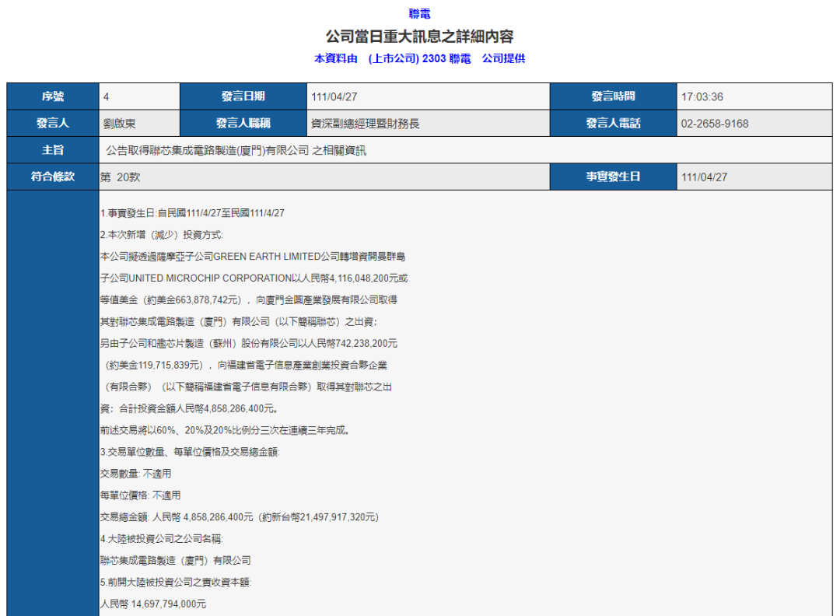Click the 聯電 title link at top
This screenshot has height=616, width=840.
tap(419, 13)
